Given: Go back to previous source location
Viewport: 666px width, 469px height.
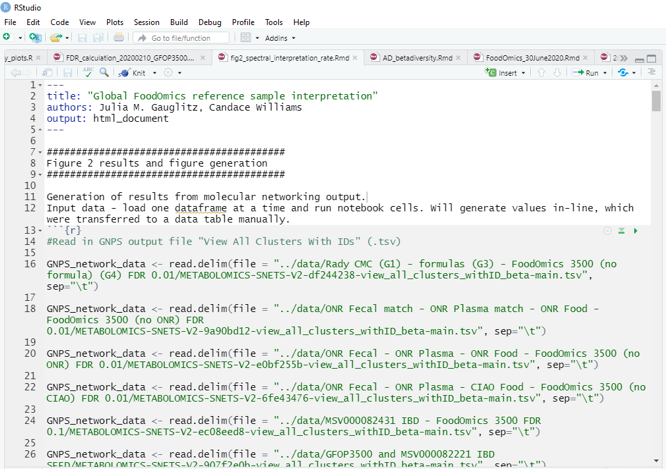Looking at the screenshot, I should (x=15, y=73).
